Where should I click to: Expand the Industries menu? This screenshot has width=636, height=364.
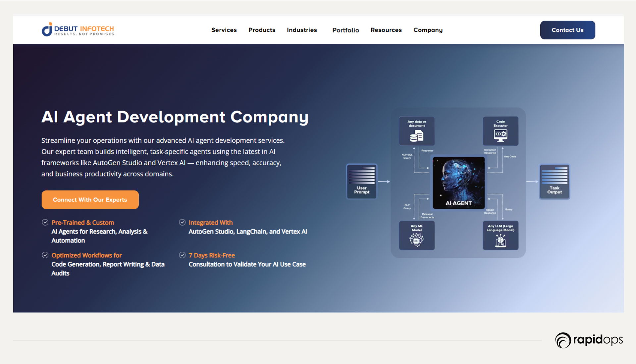(x=302, y=30)
